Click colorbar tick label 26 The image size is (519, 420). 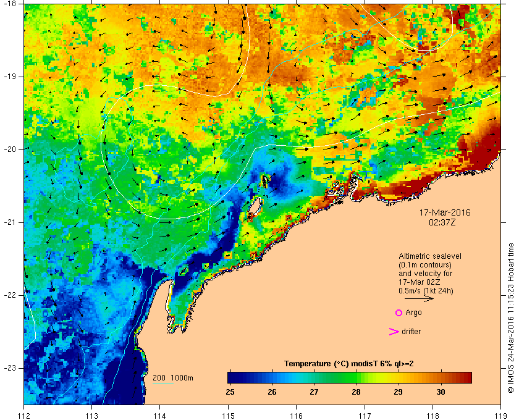pyautogui.click(x=272, y=392)
